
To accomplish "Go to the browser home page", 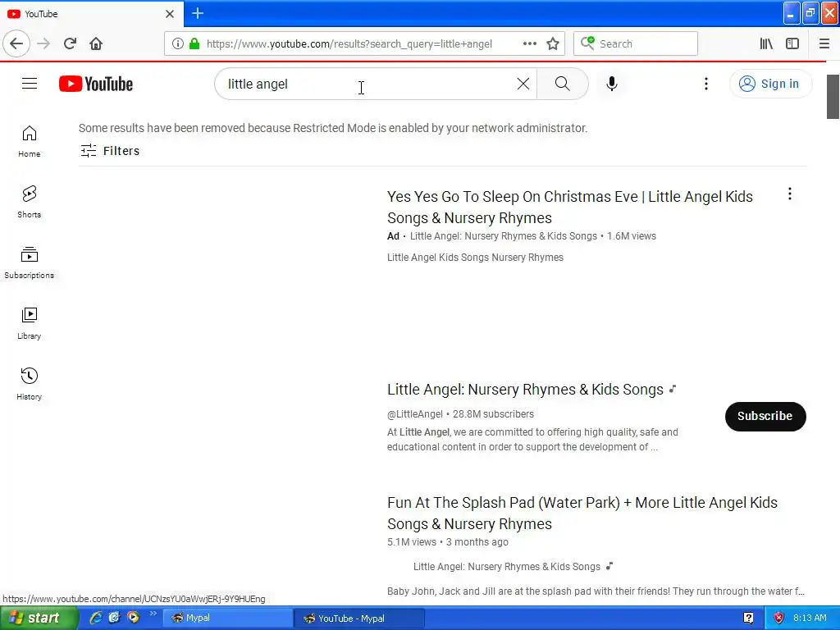I will 96,43.
